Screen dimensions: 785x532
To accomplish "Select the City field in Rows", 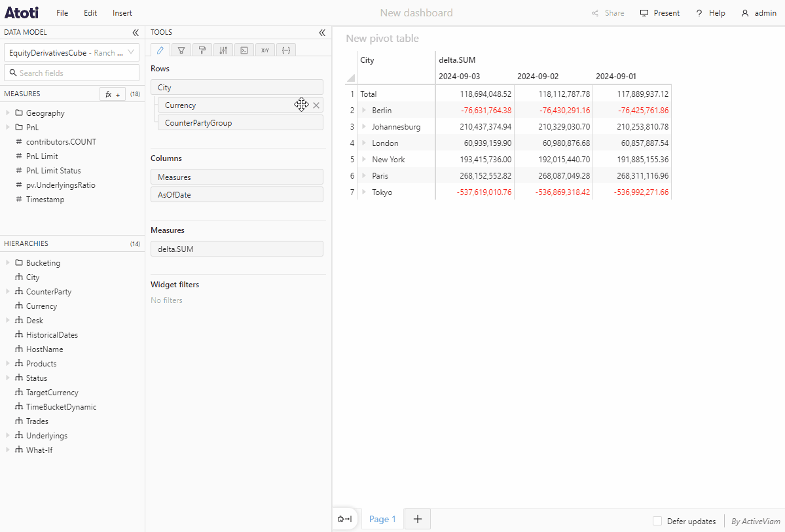I will point(237,87).
